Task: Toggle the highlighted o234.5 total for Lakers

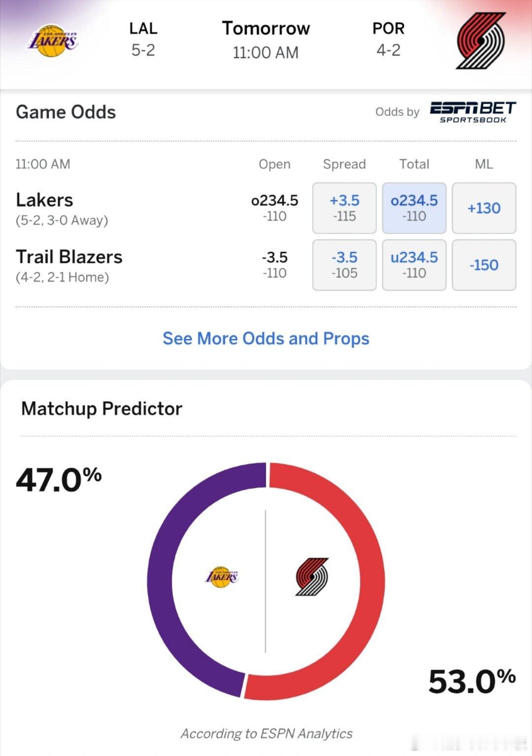Action: pos(414,207)
